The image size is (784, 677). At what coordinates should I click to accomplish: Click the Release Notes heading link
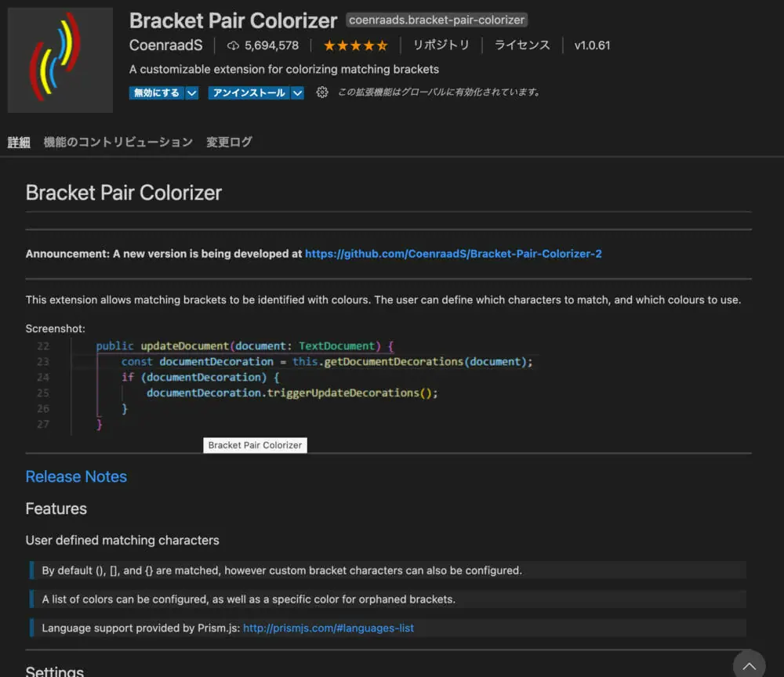click(76, 476)
